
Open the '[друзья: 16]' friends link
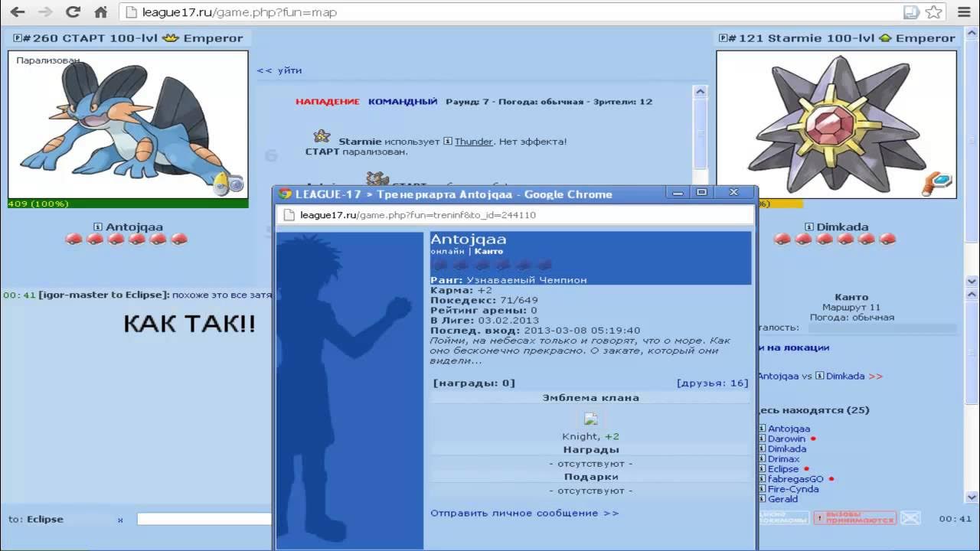pyautogui.click(x=712, y=383)
